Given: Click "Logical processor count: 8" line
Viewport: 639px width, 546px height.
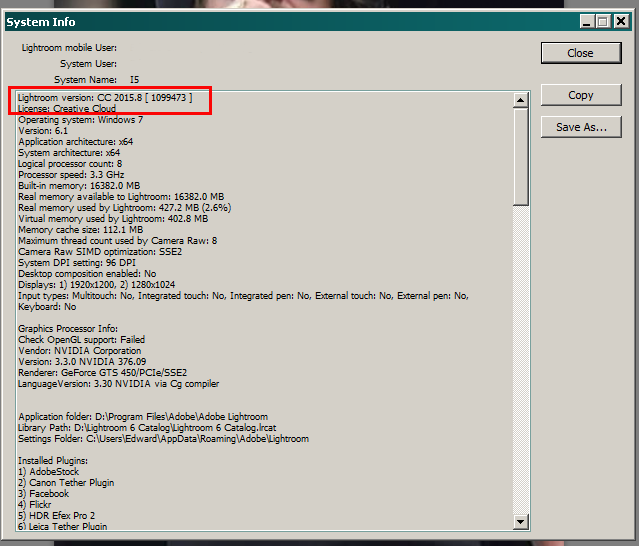Looking at the screenshot, I should tap(70, 164).
